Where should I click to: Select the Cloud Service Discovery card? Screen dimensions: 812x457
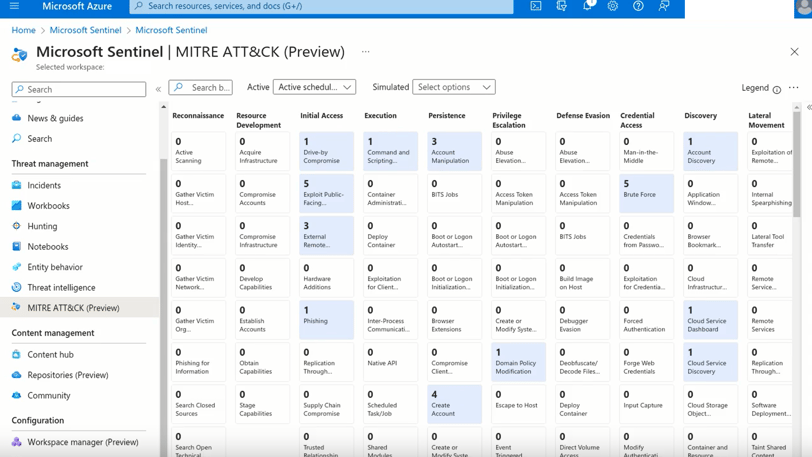(710, 362)
